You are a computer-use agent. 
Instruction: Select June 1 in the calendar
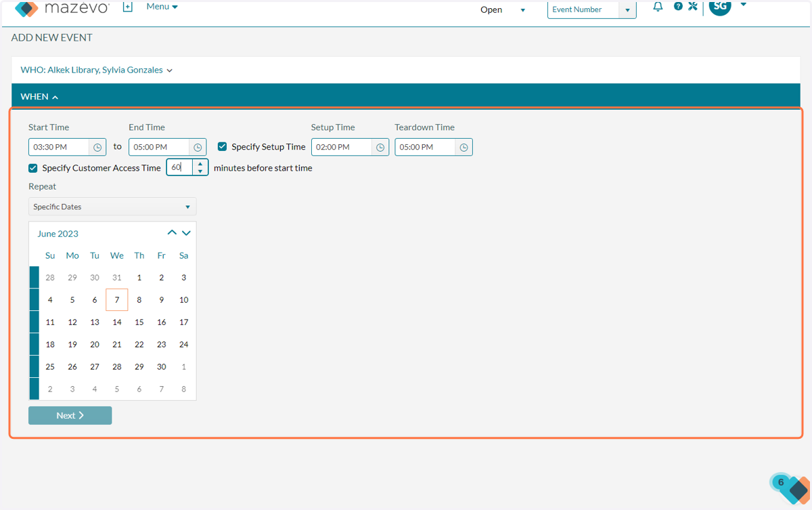tap(139, 278)
